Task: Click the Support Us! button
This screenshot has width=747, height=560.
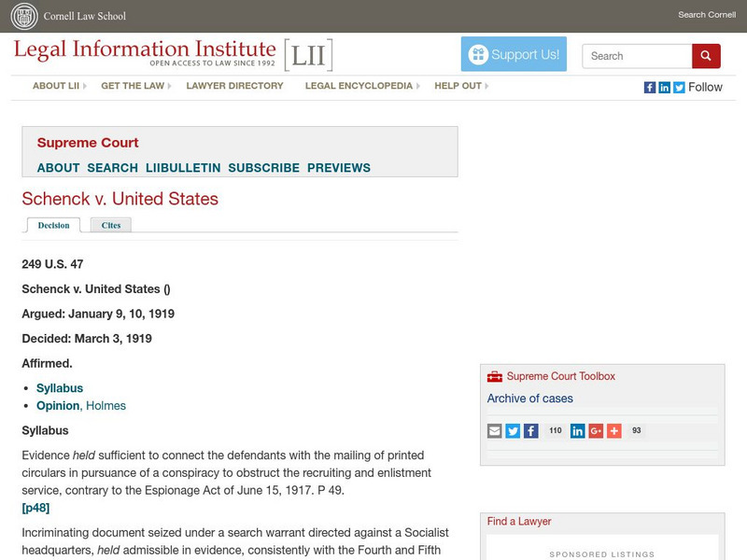Action: (x=514, y=55)
